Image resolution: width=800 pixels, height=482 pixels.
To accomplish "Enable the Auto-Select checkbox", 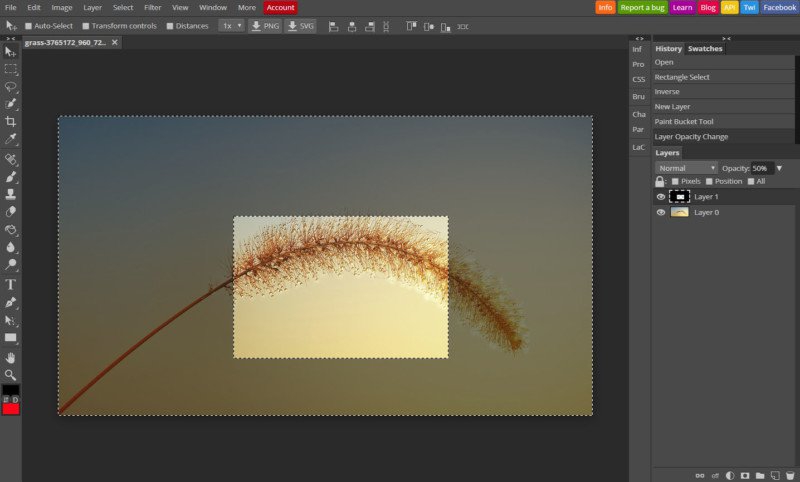I will tap(28, 26).
